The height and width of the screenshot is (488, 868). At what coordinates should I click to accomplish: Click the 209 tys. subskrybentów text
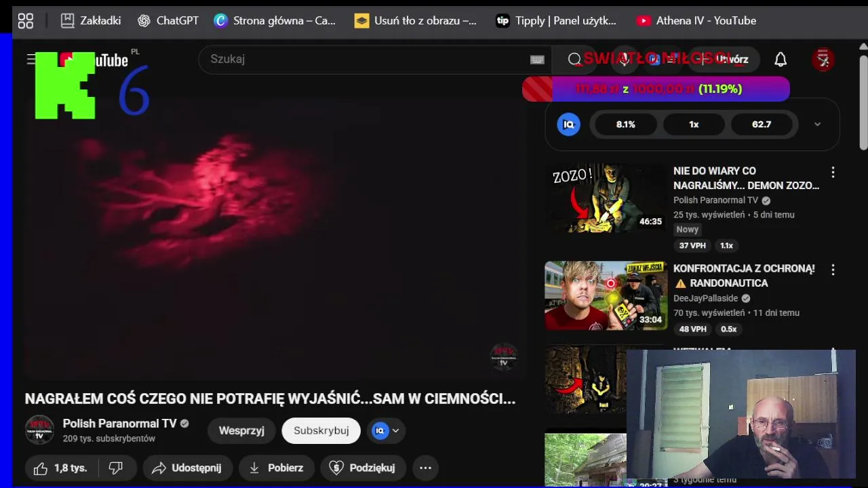click(x=109, y=439)
